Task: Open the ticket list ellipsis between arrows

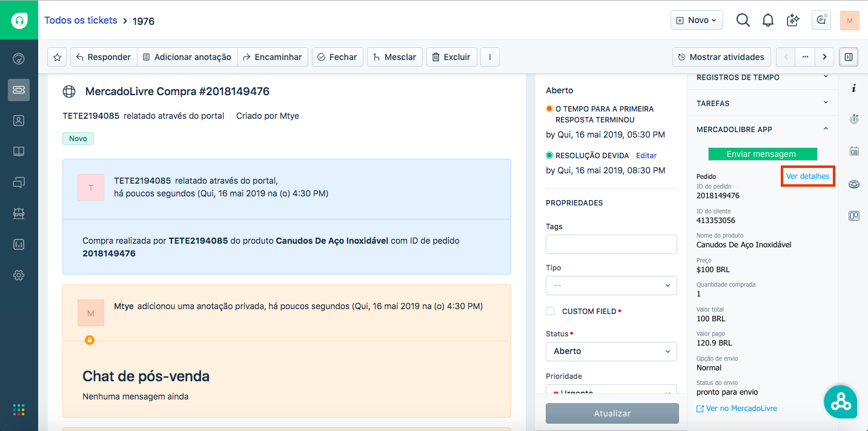Action: point(805,57)
